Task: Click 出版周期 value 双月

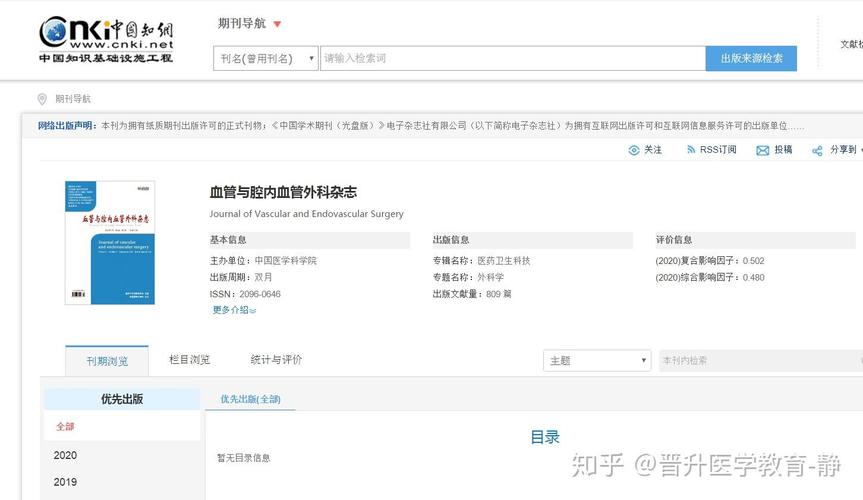Action: (263, 277)
